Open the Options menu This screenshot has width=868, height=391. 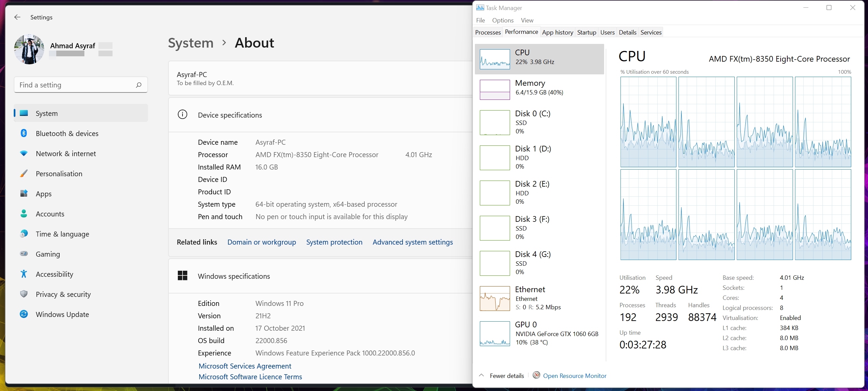coord(502,20)
